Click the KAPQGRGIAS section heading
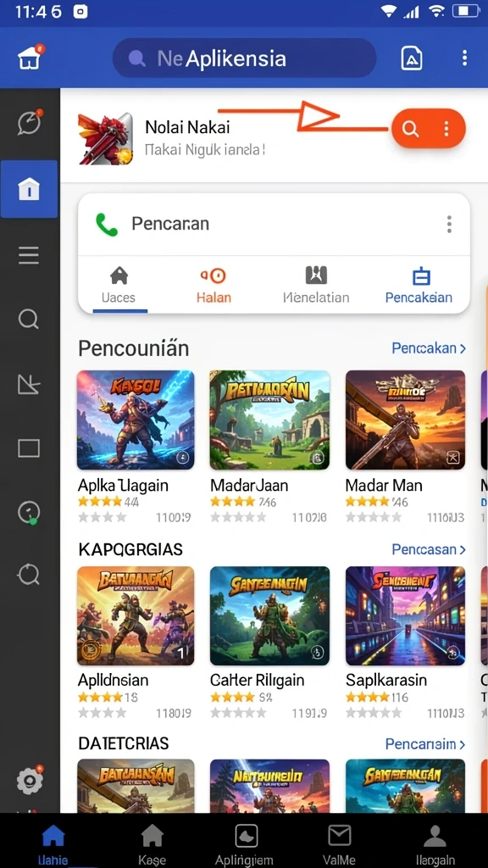Image resolution: width=488 pixels, height=868 pixels. pyautogui.click(x=130, y=549)
